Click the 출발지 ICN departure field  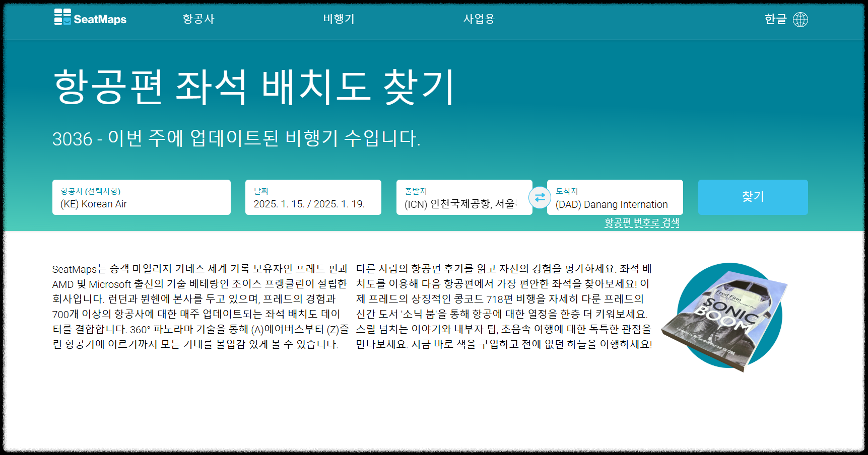464,197
